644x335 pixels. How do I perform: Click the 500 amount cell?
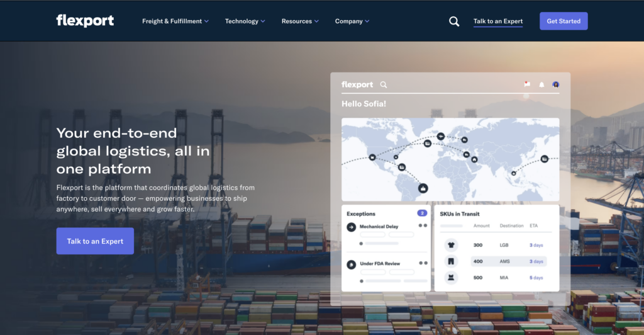coord(478,278)
